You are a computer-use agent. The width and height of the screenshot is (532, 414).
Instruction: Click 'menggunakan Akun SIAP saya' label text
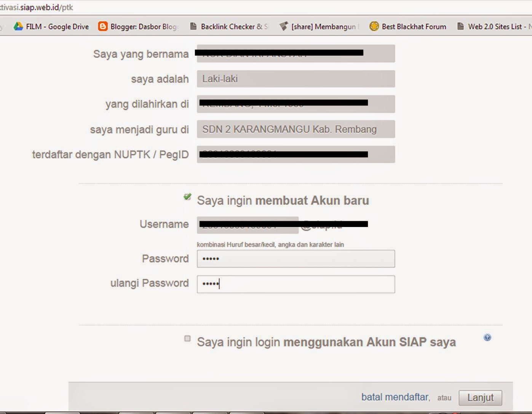tap(369, 342)
